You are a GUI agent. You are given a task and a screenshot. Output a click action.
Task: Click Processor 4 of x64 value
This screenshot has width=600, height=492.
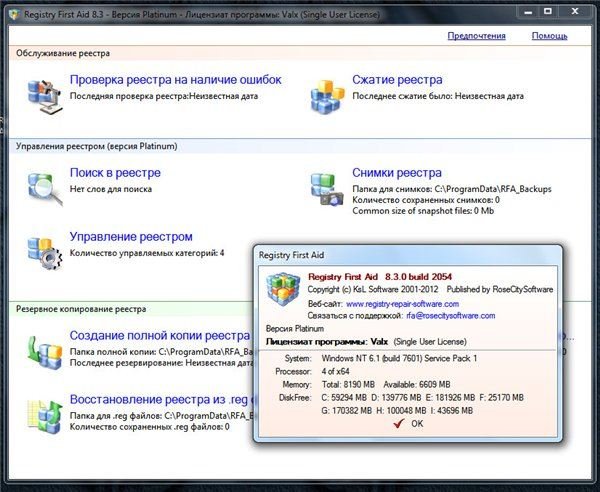(336, 371)
